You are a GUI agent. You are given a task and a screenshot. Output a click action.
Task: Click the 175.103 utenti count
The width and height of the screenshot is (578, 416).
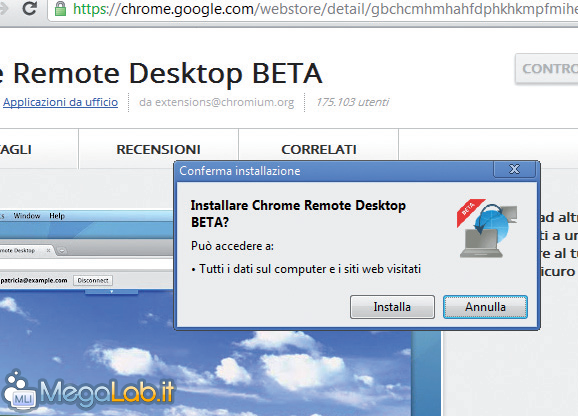pyautogui.click(x=352, y=102)
